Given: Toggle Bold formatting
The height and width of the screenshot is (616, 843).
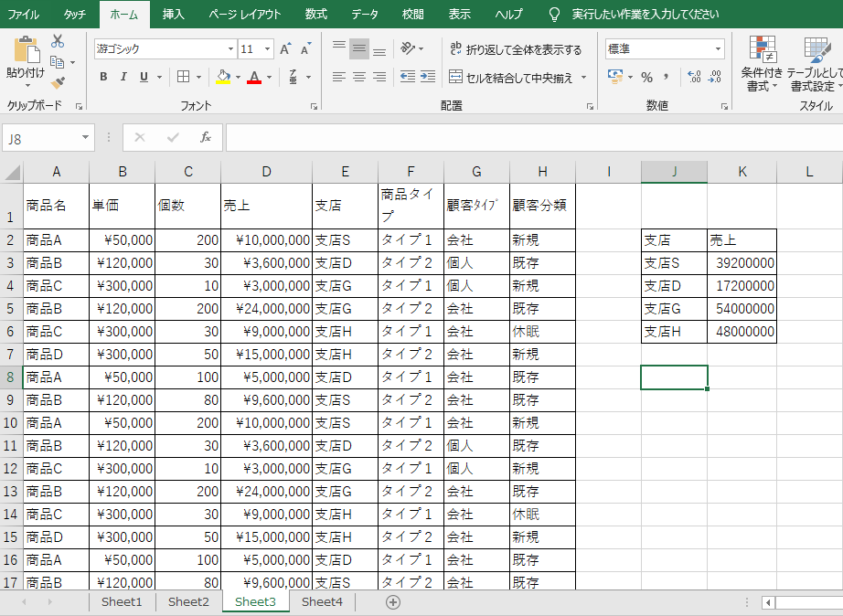Looking at the screenshot, I should [x=103, y=77].
